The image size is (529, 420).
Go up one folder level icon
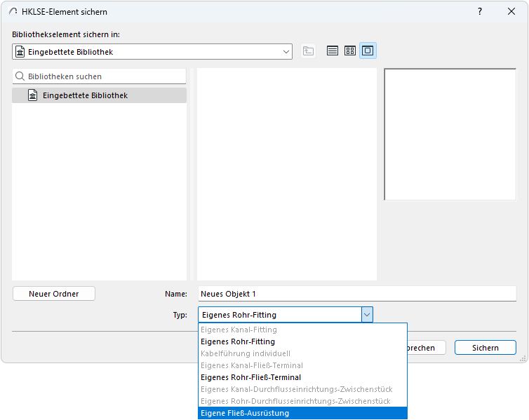click(x=308, y=51)
